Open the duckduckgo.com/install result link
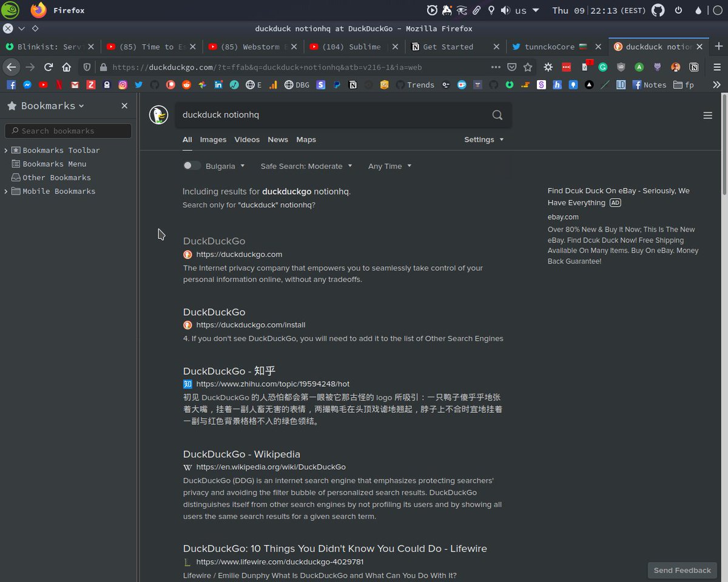This screenshot has height=582, width=728. coord(251,325)
